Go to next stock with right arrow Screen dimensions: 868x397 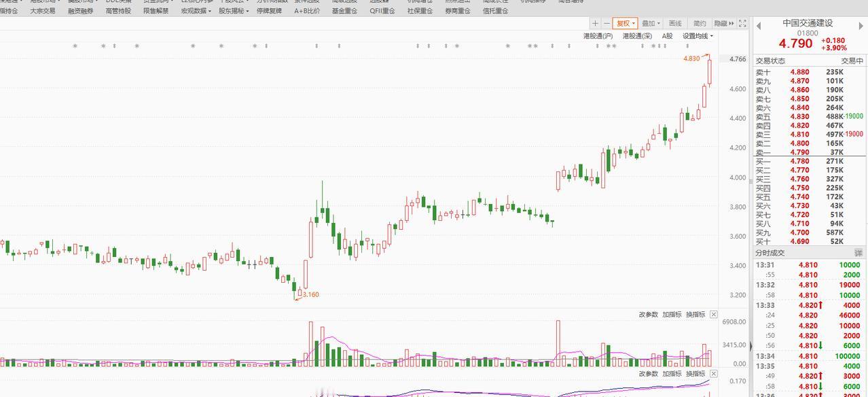click(860, 27)
